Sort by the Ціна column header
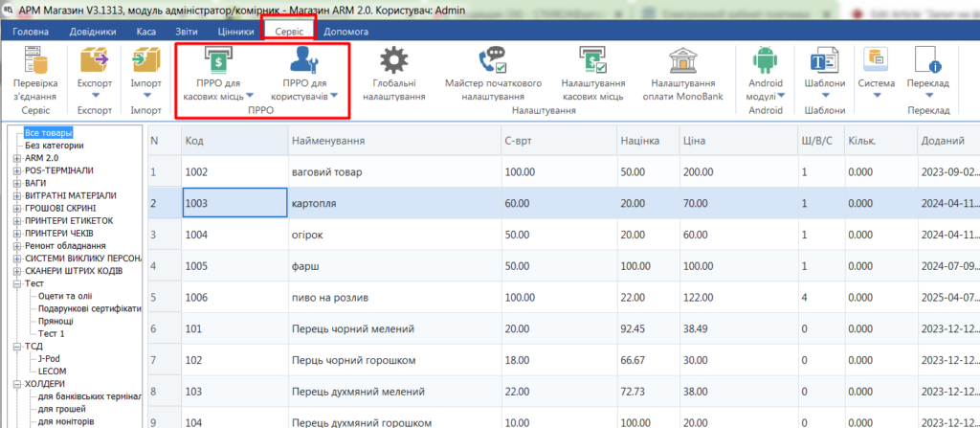 739,141
